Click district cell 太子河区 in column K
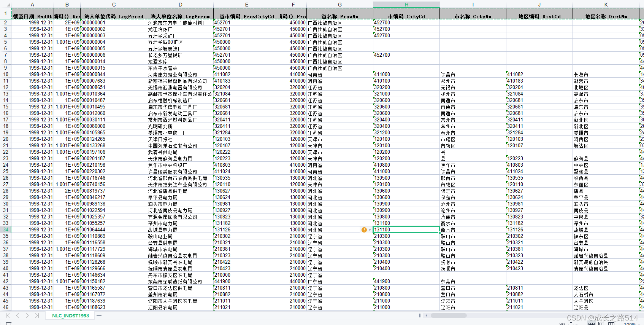 [x=606, y=301]
